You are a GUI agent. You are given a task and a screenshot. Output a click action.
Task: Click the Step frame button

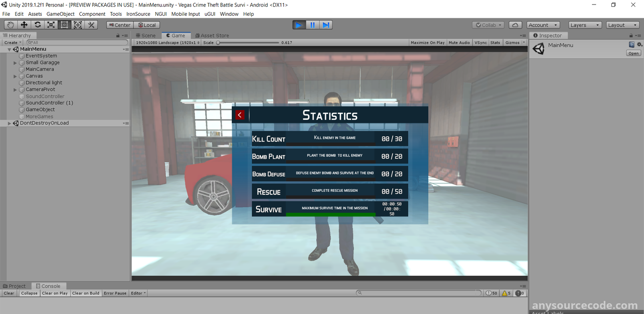coord(326,25)
